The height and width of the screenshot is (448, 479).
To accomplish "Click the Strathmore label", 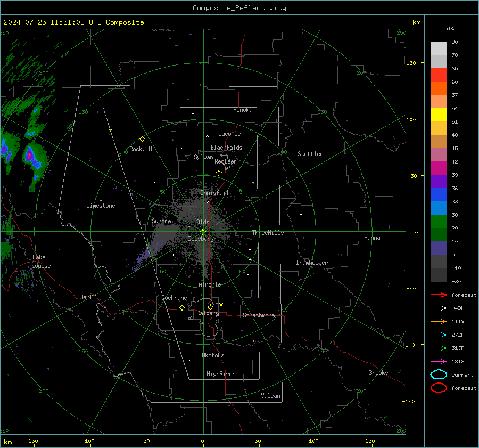I will [259, 315].
